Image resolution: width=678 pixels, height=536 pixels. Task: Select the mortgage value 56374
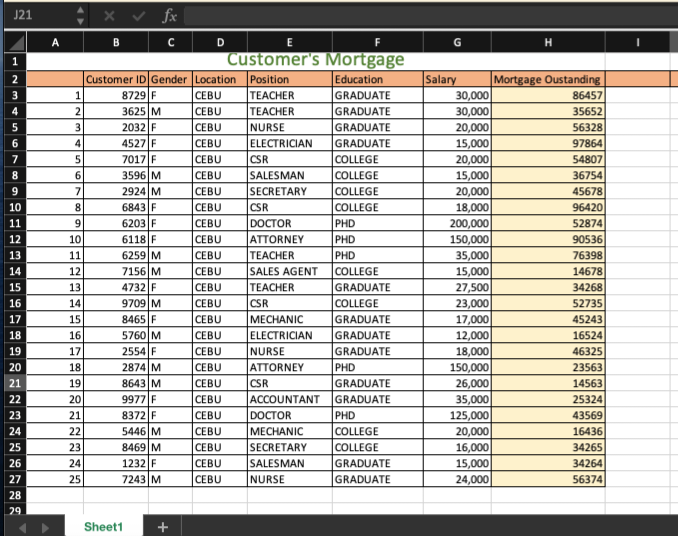point(548,479)
